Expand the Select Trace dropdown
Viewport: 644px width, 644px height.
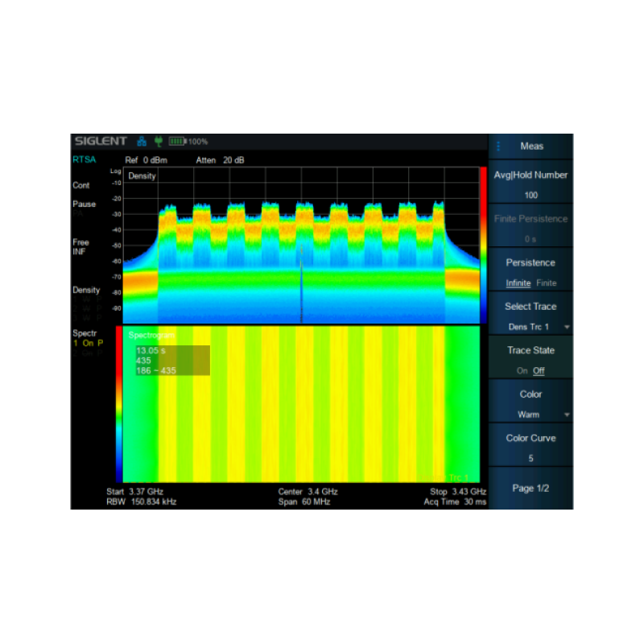530,316
